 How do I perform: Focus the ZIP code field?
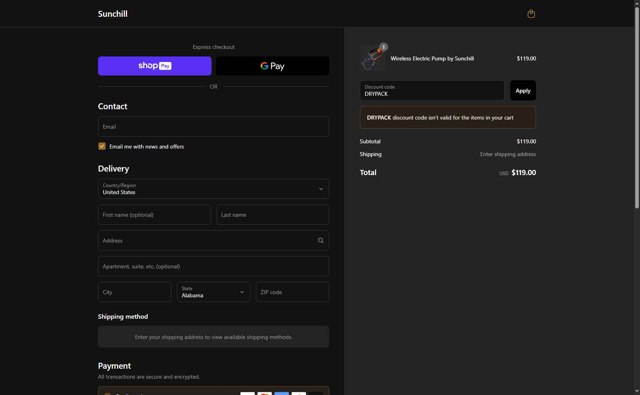pos(293,292)
